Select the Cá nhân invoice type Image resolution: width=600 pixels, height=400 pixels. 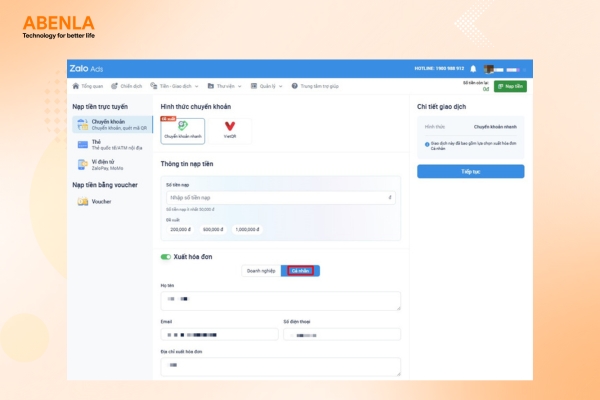tap(300, 271)
